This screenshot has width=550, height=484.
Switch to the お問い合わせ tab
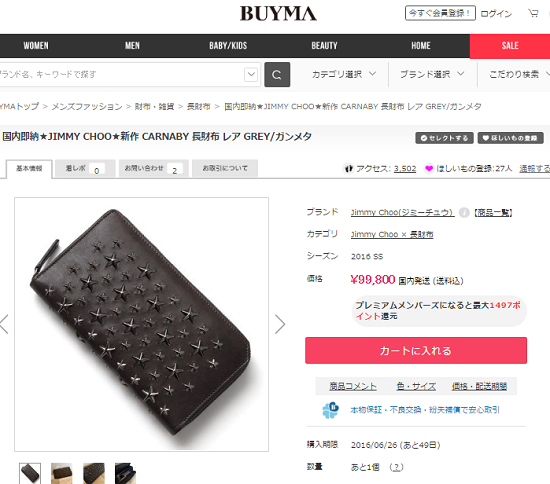154,169
